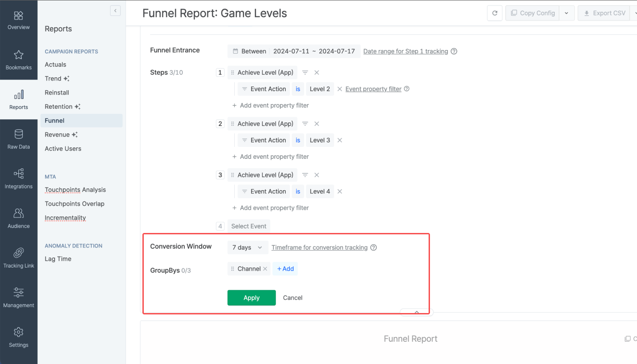Viewport: 637px width, 364px height.
Task: Click Select Event for step 4
Action: (248, 226)
